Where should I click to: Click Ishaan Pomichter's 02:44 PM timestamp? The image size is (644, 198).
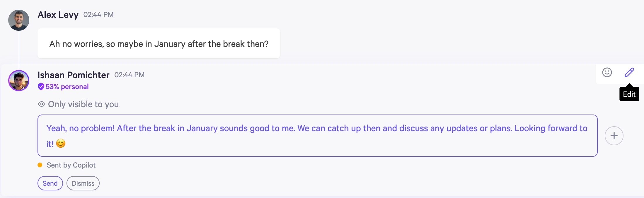point(129,75)
